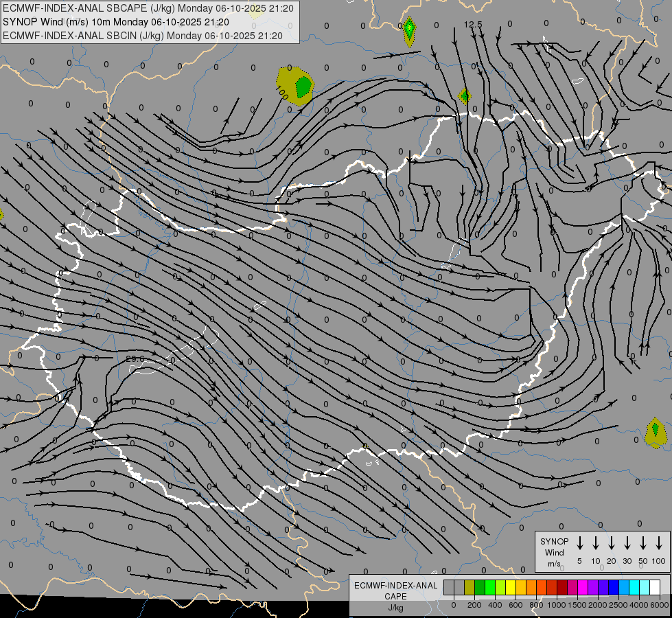This screenshot has height=618, width=672.
Task: Select the pure yellow CAPE legend swatch
Action: click(511, 587)
